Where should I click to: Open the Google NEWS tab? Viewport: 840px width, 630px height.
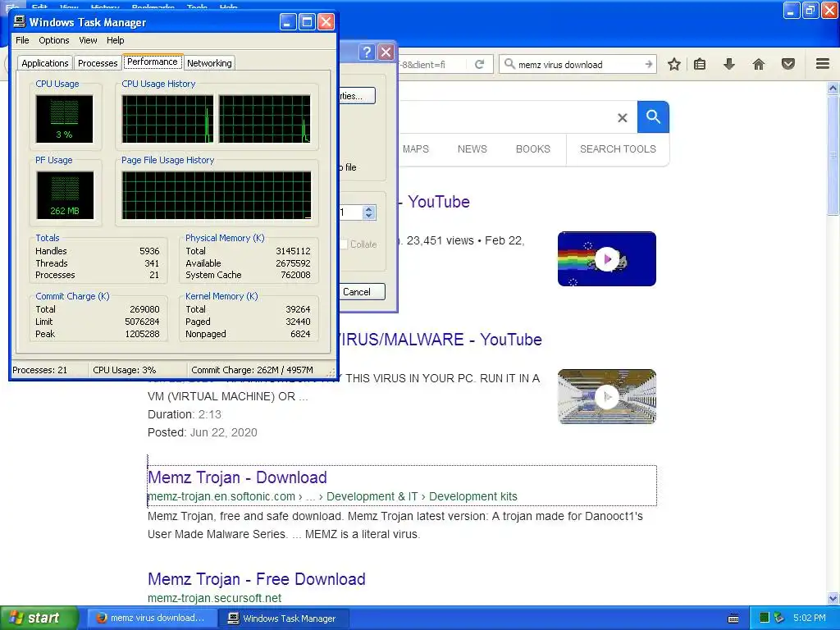[x=472, y=149]
